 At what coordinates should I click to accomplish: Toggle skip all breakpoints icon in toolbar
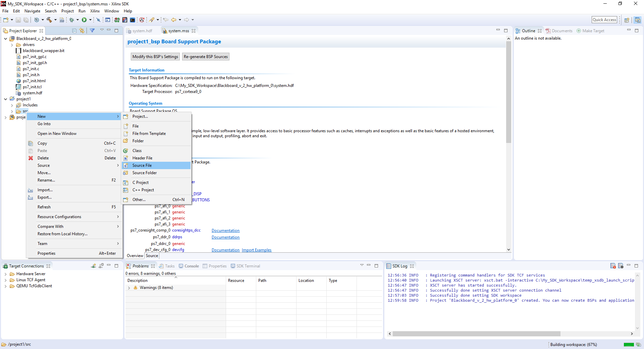click(x=98, y=20)
